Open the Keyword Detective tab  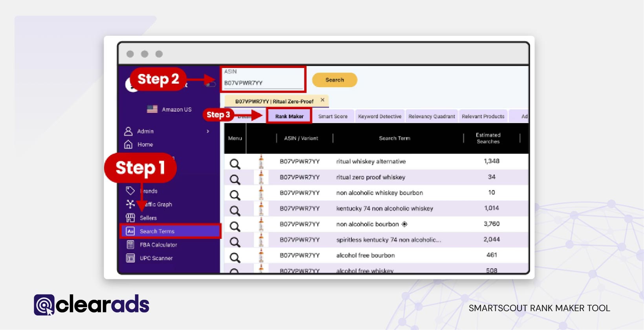coord(379,116)
